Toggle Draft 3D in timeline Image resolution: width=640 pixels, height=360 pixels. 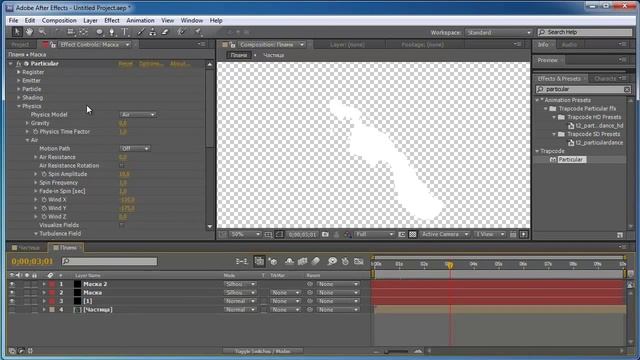tap(273, 261)
